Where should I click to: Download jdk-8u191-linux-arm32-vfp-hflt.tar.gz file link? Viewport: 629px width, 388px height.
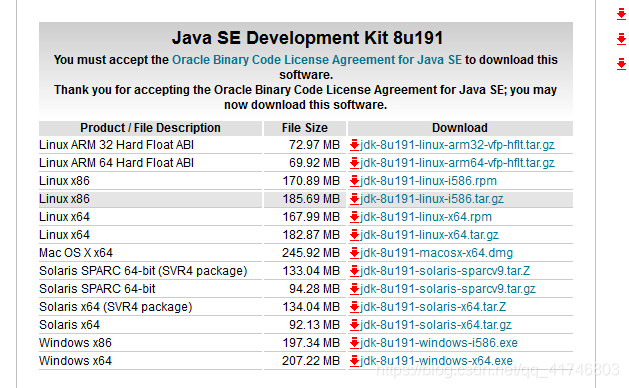pos(457,145)
